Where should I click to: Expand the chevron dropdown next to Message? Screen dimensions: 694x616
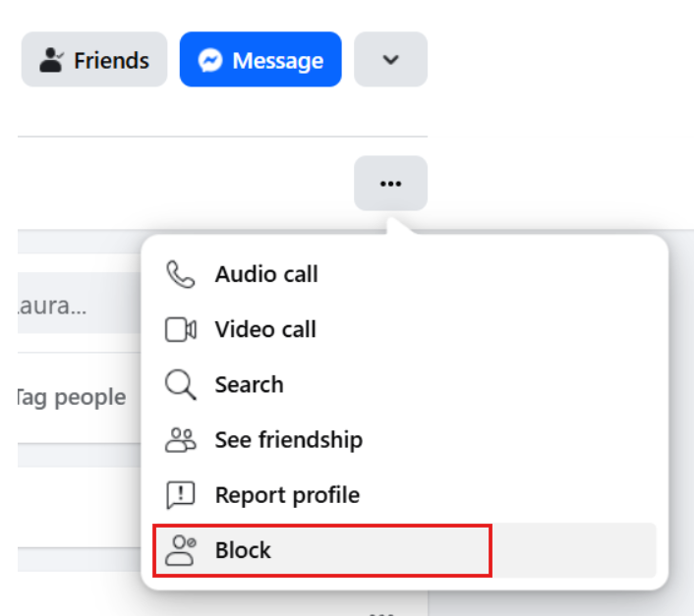(390, 60)
